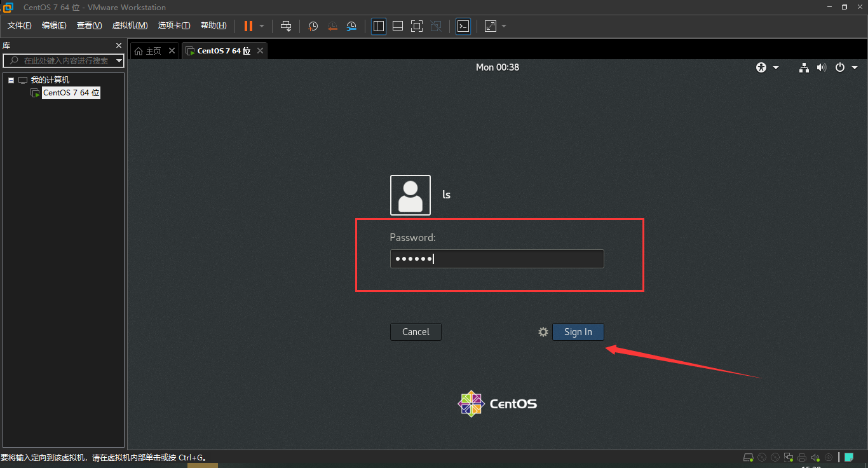Select 我的计算机 in the library tree
The height and width of the screenshot is (468, 868).
pos(50,80)
